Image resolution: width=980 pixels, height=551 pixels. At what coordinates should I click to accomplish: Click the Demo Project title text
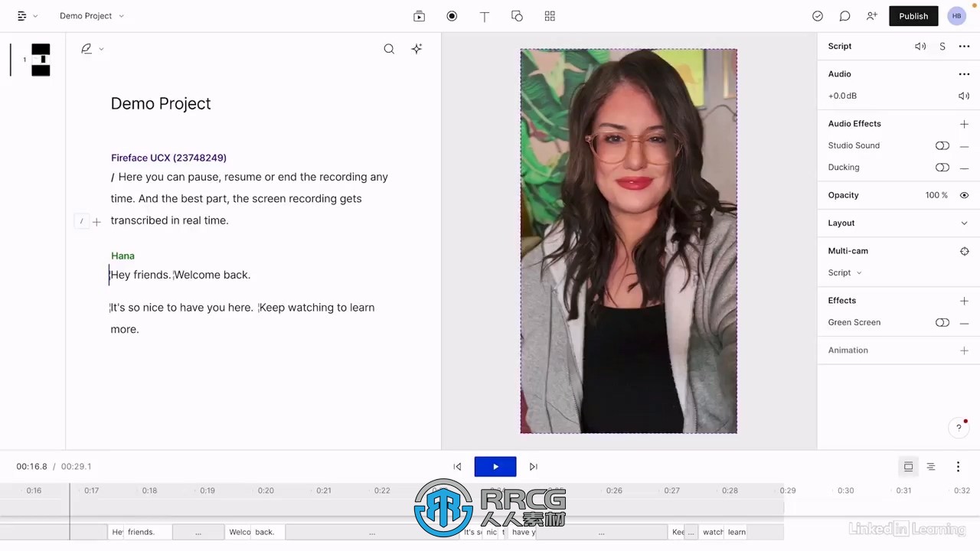[x=161, y=103]
